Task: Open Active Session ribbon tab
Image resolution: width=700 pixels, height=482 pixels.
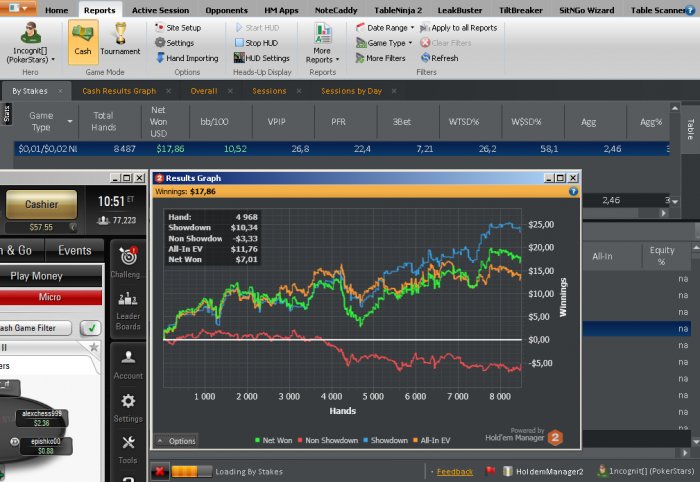Action: point(160,10)
